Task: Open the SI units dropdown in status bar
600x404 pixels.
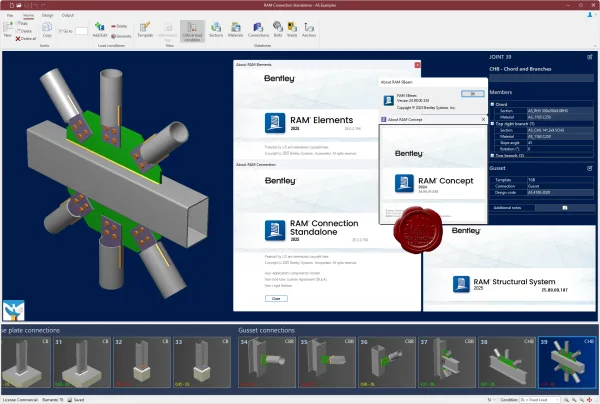Action: coord(491,400)
